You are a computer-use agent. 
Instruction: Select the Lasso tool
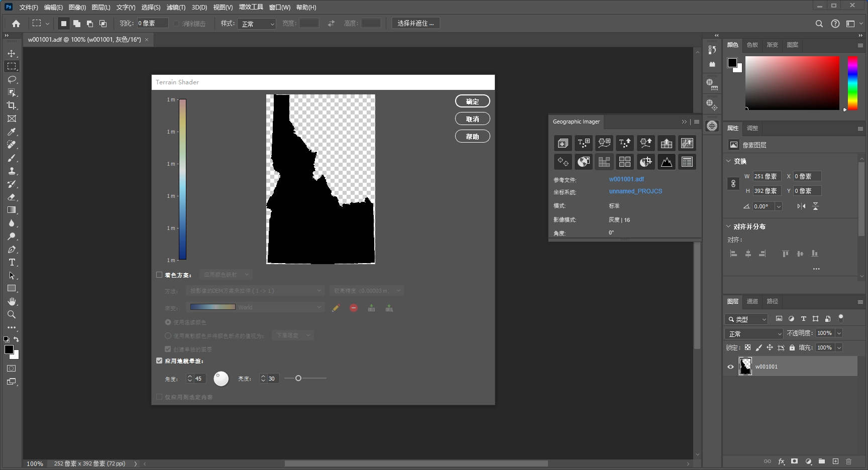[x=12, y=79]
